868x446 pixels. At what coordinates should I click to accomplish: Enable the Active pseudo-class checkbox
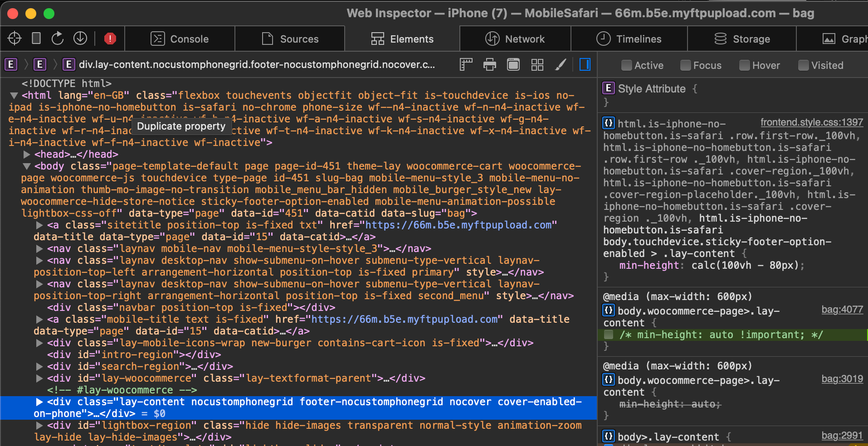coord(626,65)
